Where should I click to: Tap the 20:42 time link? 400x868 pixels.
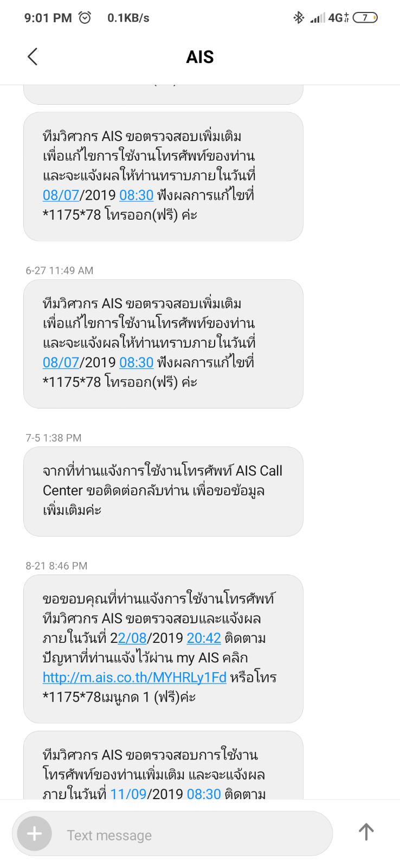click(x=203, y=638)
